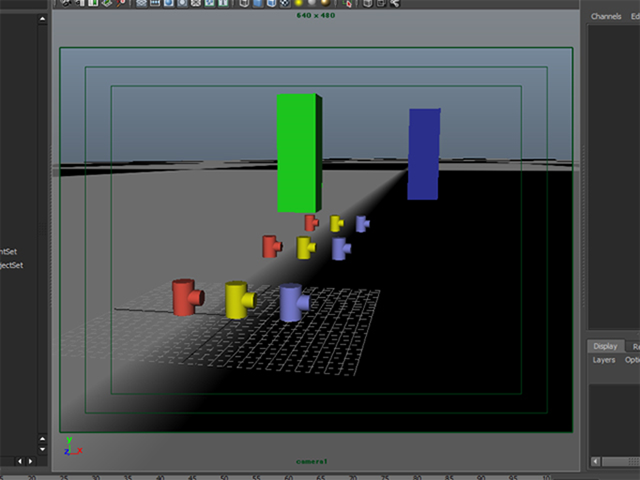Screen dimensions: 640x480
Task: Toggle the 2D Pan/Zoom icon
Action: tap(121, 3)
